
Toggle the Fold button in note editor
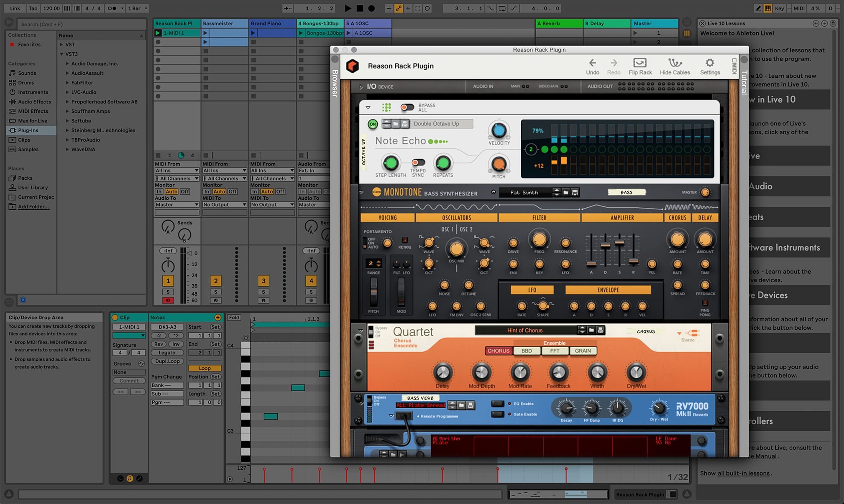234,318
